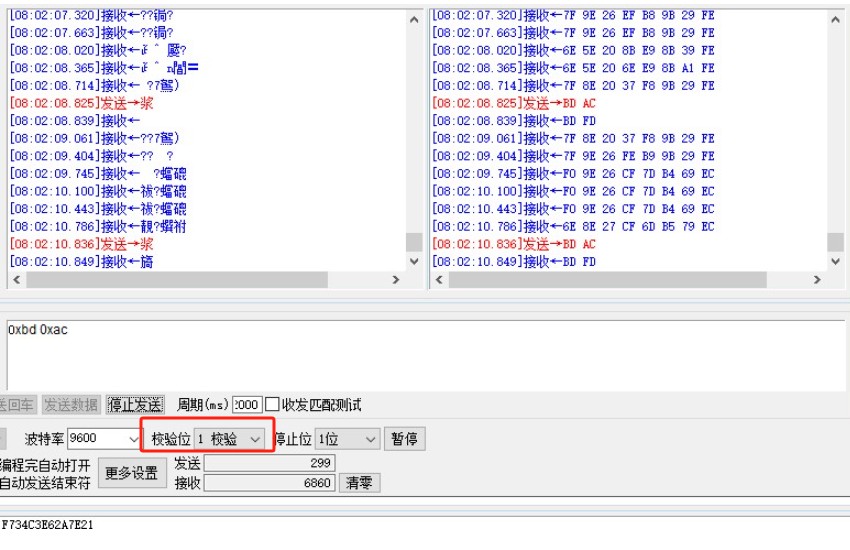Screen dimensions: 850x550
Task: Click the 停止发送 button
Action: [x=135, y=405]
